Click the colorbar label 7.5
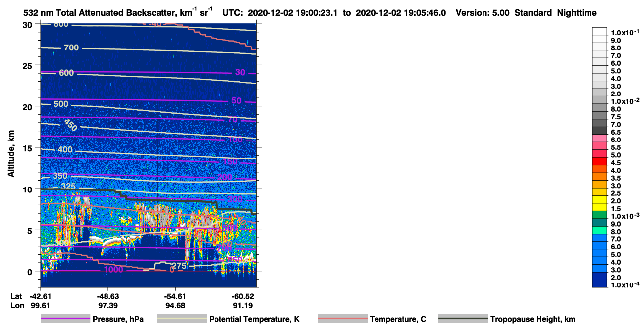Viewport: 644px width, 330px height. (616, 117)
